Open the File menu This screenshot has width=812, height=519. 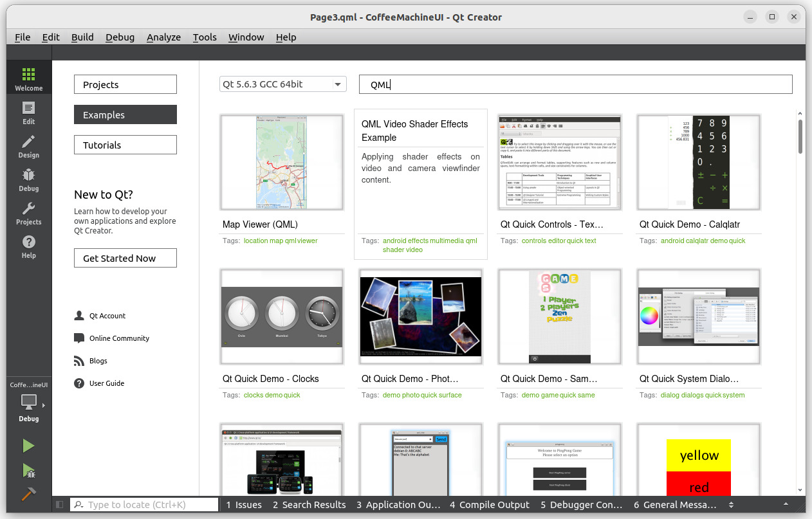pos(23,37)
